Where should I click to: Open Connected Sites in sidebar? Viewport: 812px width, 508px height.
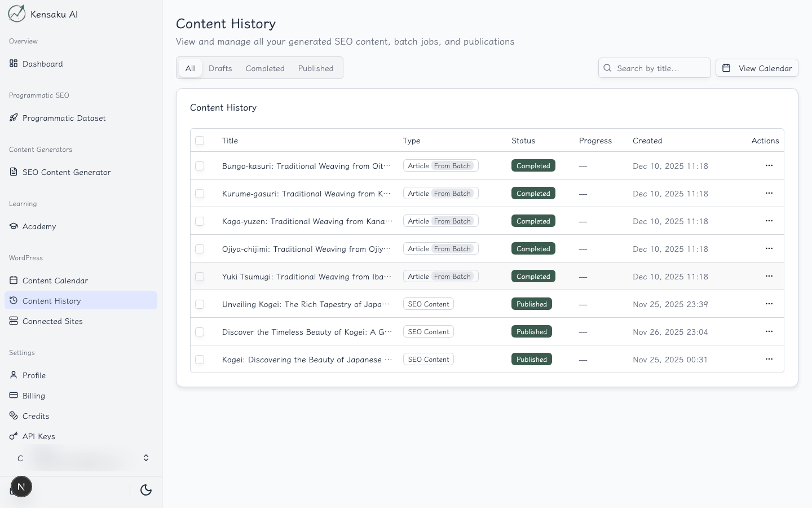coord(52,321)
